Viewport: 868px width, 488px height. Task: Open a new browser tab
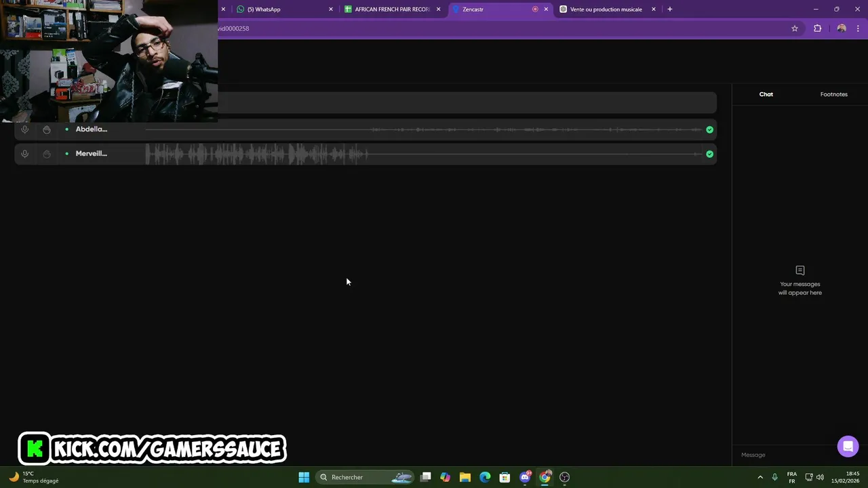coord(670,9)
